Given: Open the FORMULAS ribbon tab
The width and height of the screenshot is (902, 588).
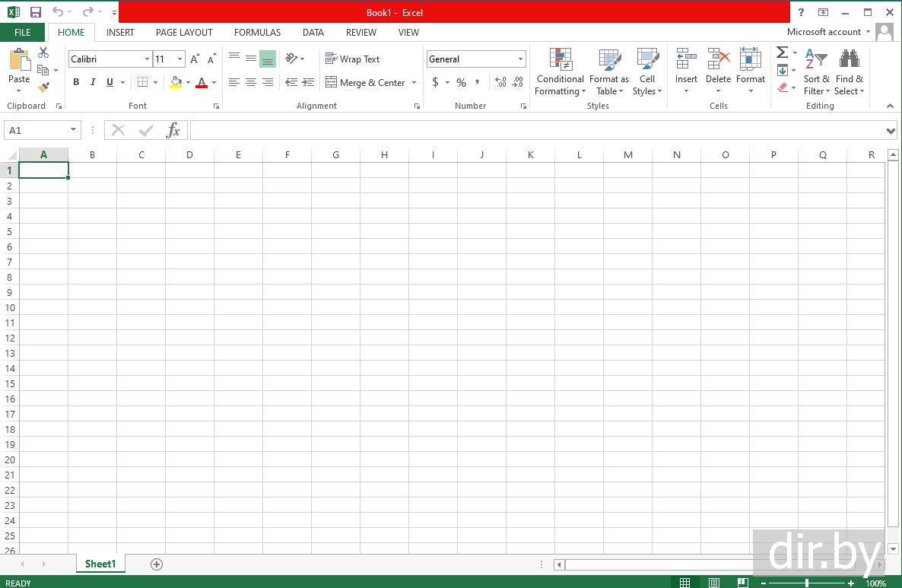Looking at the screenshot, I should [257, 32].
